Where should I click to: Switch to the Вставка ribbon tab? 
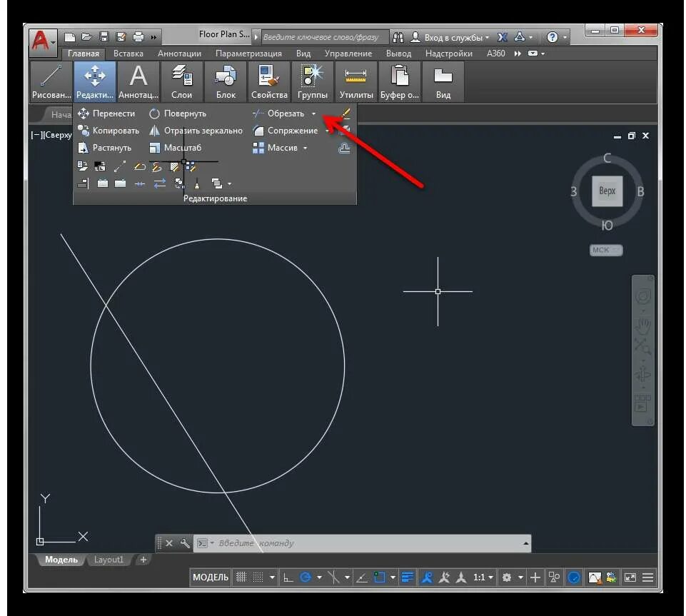coord(128,54)
